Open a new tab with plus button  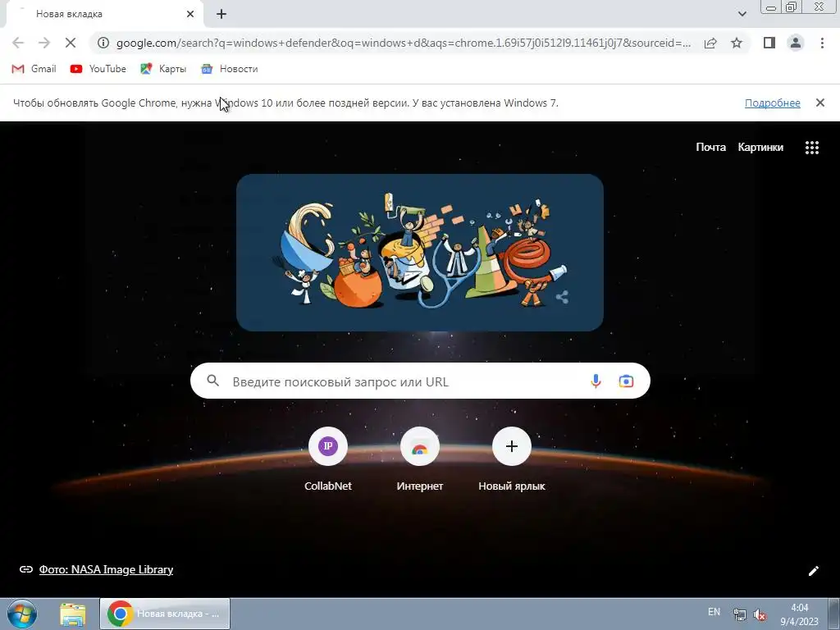[221, 14]
